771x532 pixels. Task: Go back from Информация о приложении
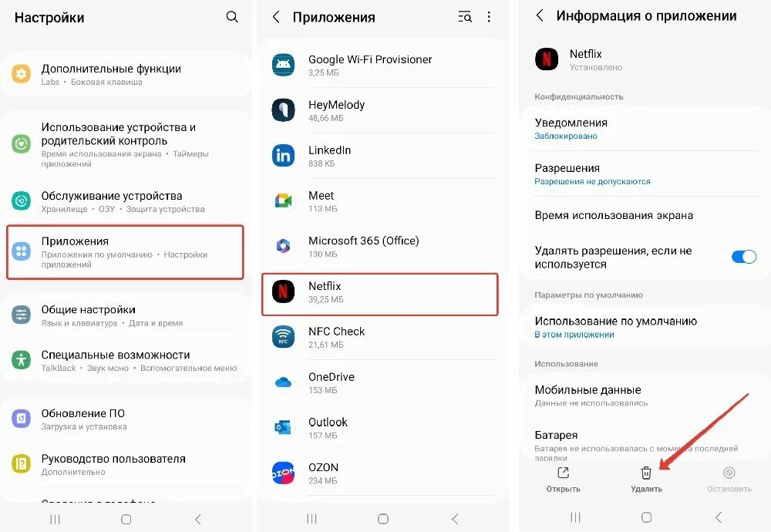[540, 15]
